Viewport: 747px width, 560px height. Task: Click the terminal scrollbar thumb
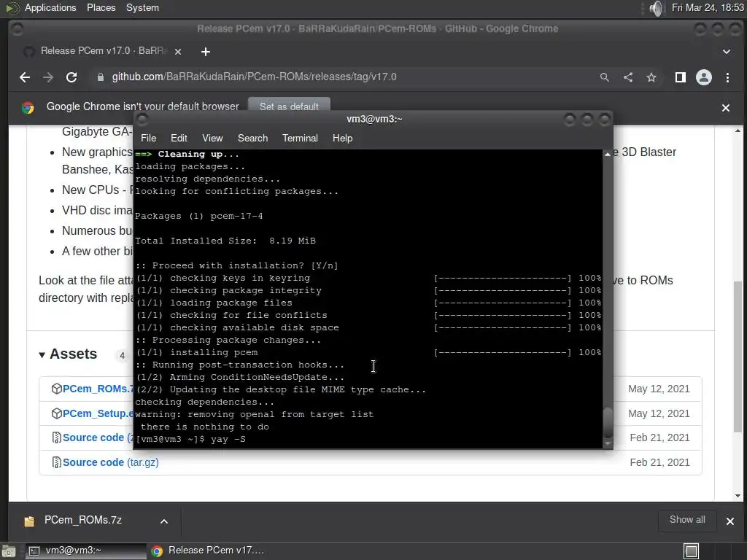click(x=608, y=422)
